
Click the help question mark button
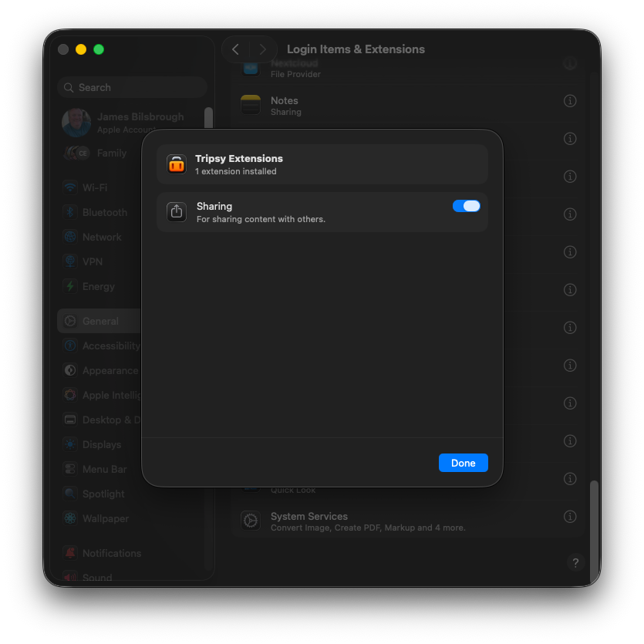(x=575, y=562)
